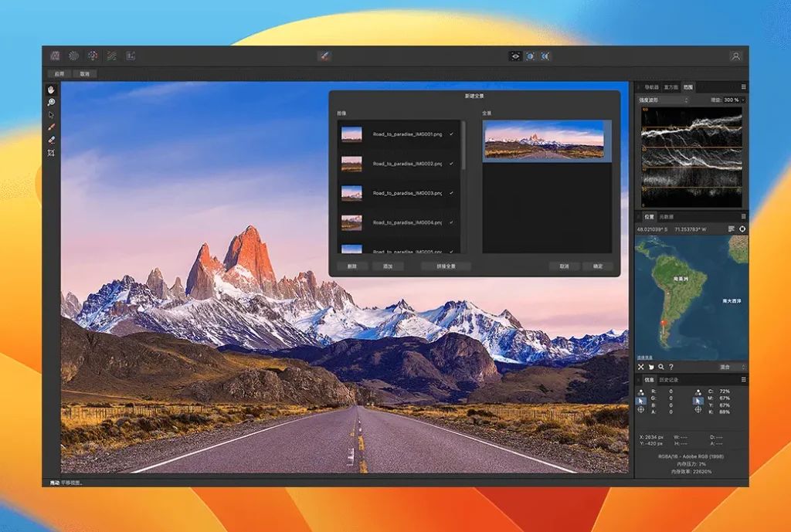Uncheck Road_to_paradise_IMG001.png checkmark
Viewport: 791px width, 532px height.
(451, 134)
